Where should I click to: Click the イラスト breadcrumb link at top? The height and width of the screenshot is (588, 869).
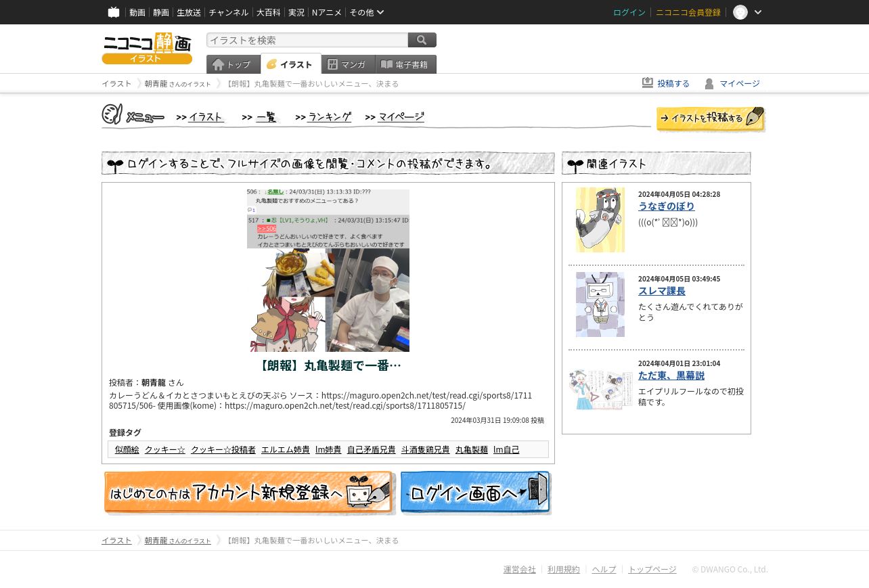tap(116, 83)
